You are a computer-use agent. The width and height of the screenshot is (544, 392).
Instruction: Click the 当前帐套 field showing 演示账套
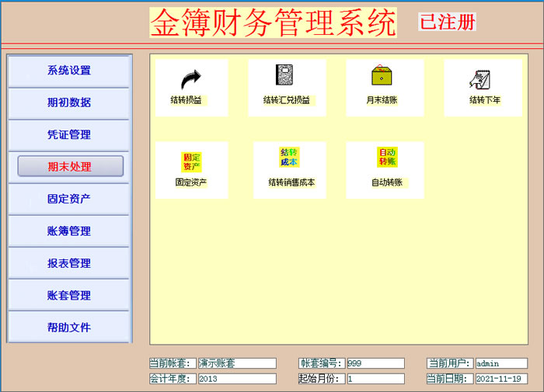pyautogui.click(x=237, y=363)
